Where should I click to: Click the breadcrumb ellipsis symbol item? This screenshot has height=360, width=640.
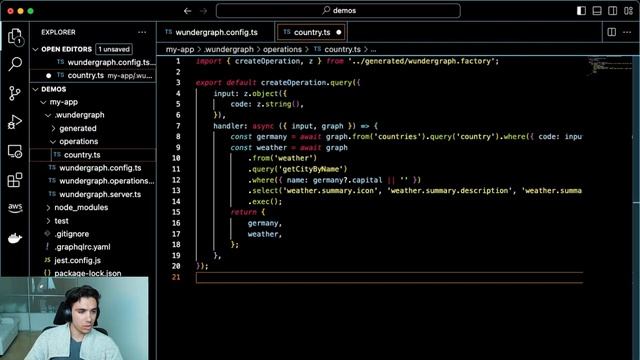point(373,49)
